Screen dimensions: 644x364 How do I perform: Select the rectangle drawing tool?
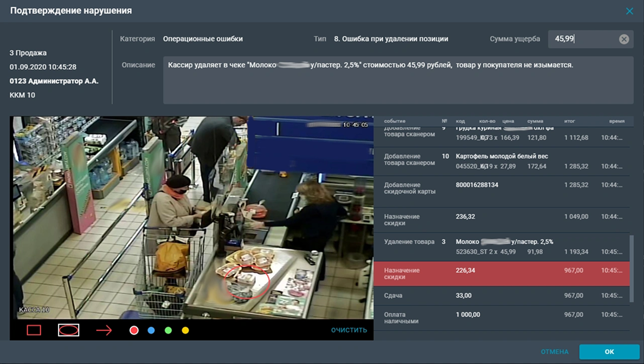click(x=34, y=330)
